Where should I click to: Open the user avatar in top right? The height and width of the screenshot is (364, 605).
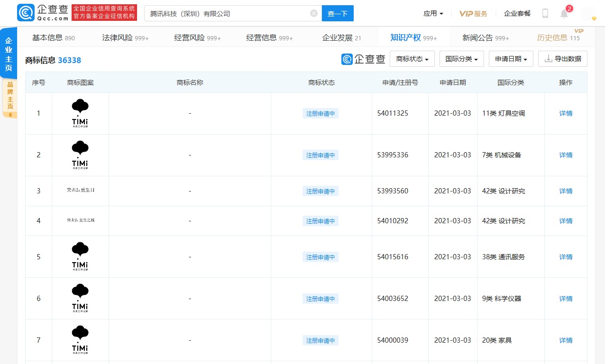coord(588,14)
